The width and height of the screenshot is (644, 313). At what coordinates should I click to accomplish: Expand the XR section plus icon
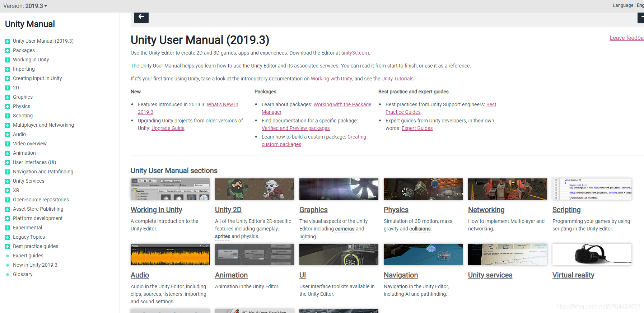(8, 191)
